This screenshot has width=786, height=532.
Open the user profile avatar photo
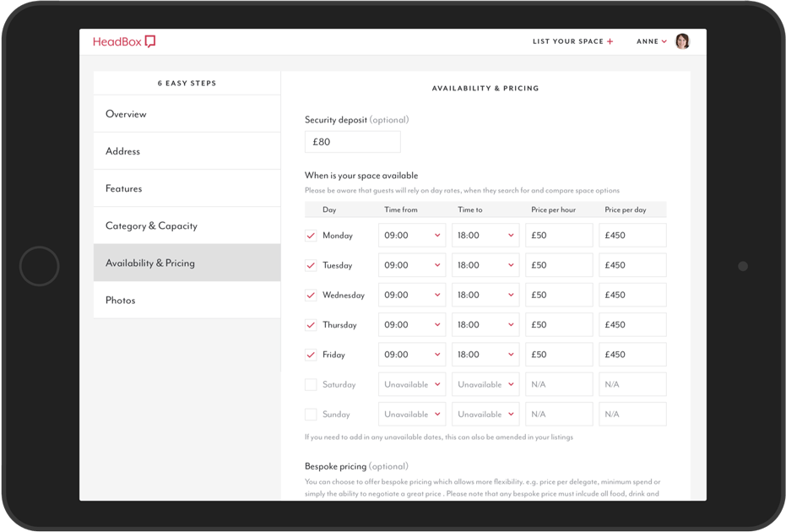point(682,41)
